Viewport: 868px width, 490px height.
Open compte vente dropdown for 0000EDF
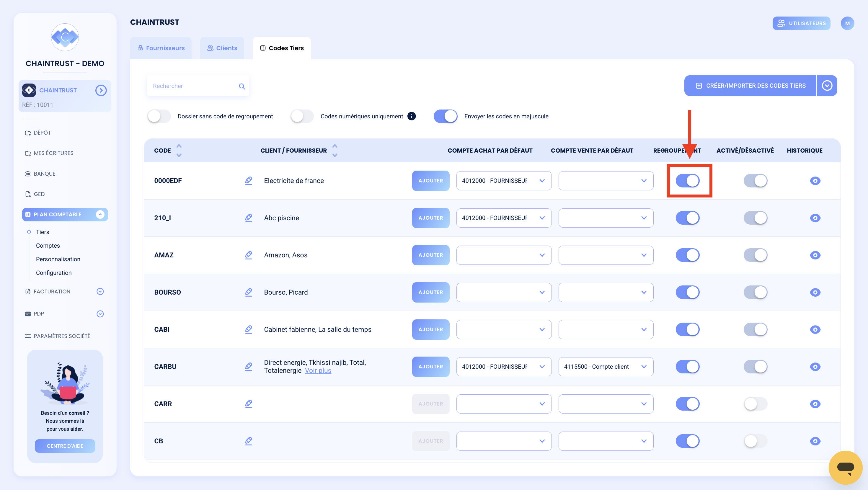pyautogui.click(x=606, y=181)
